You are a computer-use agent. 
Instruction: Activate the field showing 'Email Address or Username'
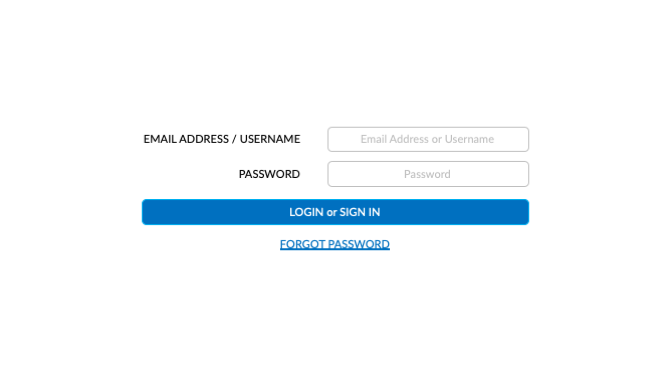tap(428, 139)
